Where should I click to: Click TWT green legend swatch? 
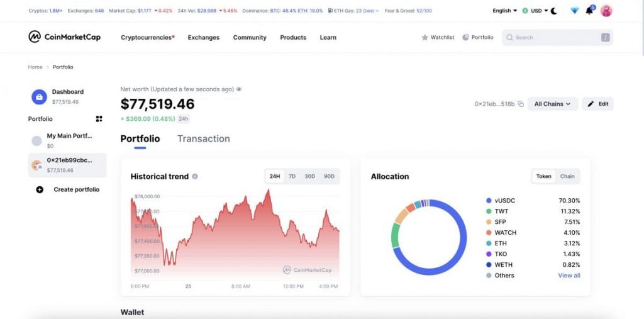(x=489, y=211)
